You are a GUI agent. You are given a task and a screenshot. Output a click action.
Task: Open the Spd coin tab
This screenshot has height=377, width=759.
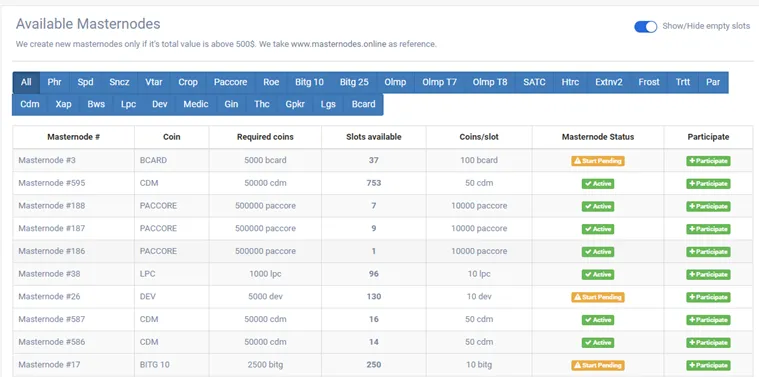85,82
